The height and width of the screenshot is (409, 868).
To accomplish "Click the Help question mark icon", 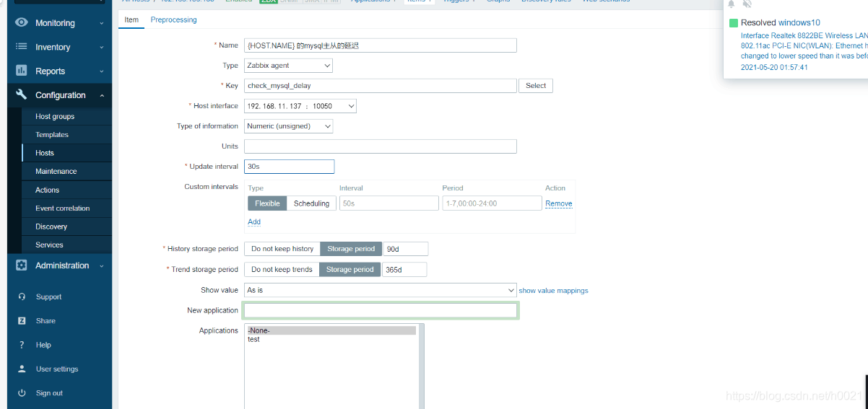I will 22,345.
